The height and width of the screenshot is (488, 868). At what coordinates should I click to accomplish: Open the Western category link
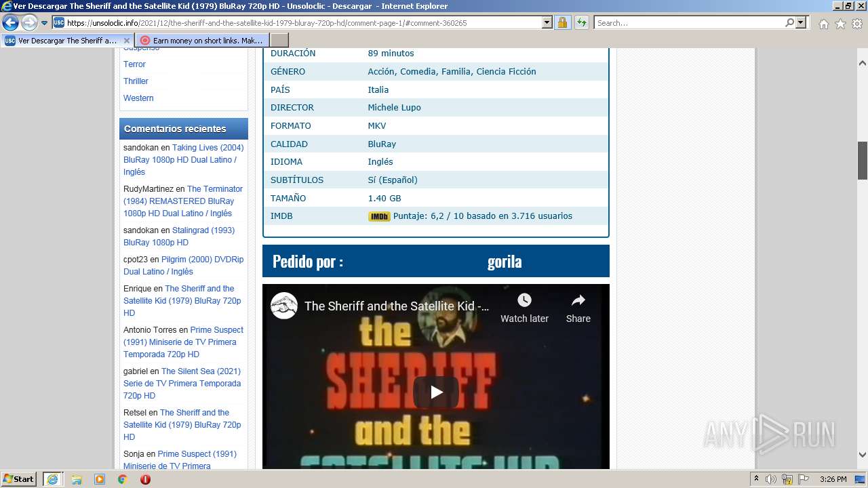click(x=138, y=98)
